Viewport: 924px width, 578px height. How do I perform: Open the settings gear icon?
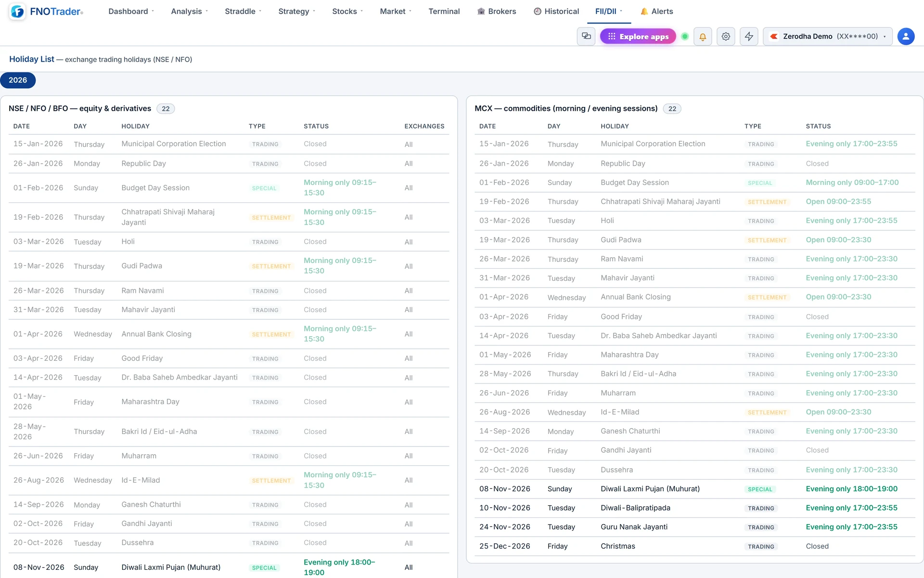point(726,36)
